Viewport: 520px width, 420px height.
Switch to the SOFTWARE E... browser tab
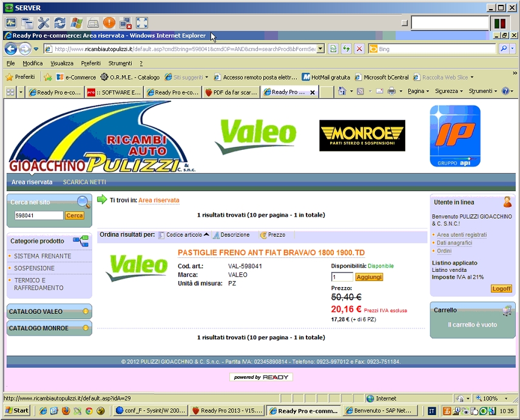point(113,92)
